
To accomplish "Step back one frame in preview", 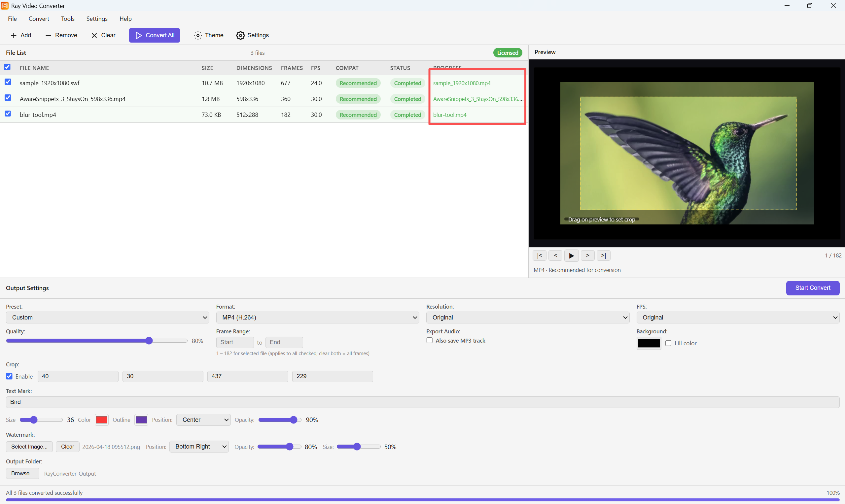I will 555,255.
